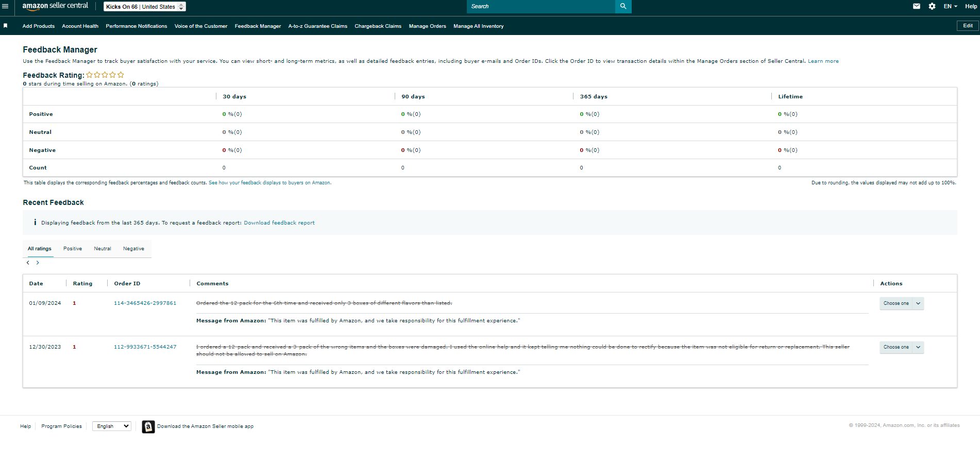Click the Negative row label
The image size is (980, 465).
click(42, 150)
